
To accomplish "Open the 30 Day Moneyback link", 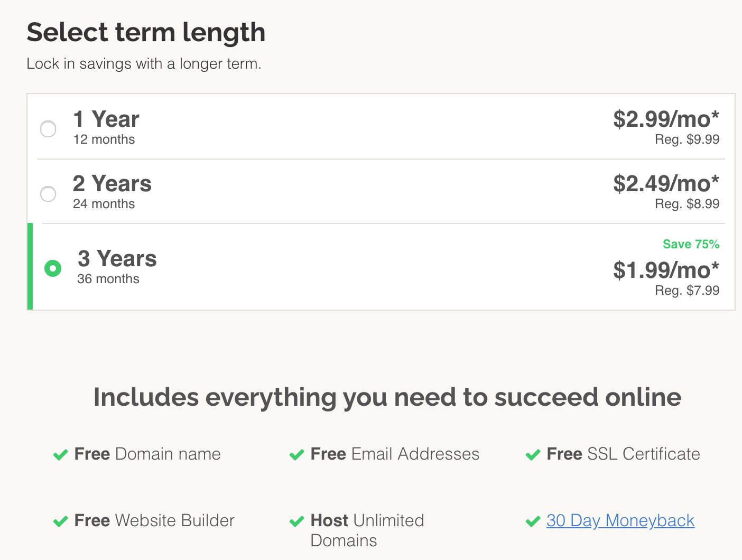I will pyautogui.click(x=620, y=521).
